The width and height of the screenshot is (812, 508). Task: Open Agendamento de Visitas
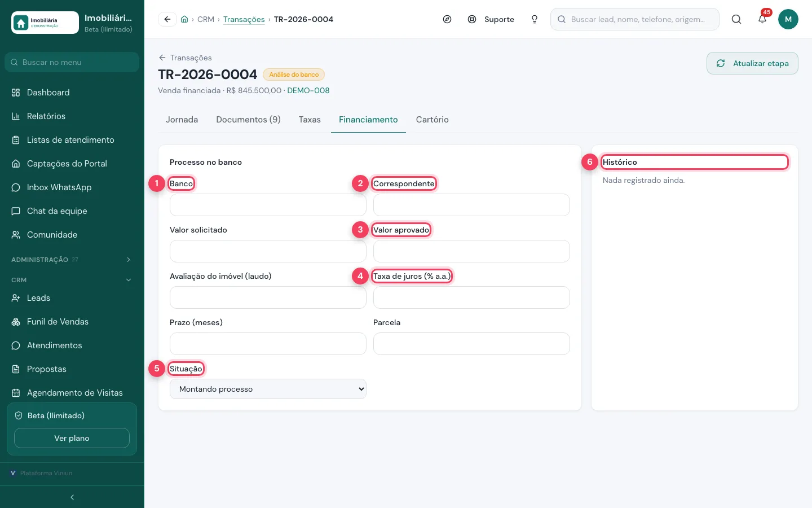pos(72,393)
